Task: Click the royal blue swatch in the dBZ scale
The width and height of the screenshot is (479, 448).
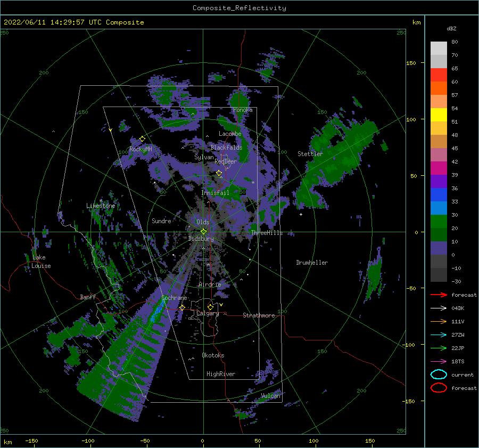Action: tap(439, 195)
